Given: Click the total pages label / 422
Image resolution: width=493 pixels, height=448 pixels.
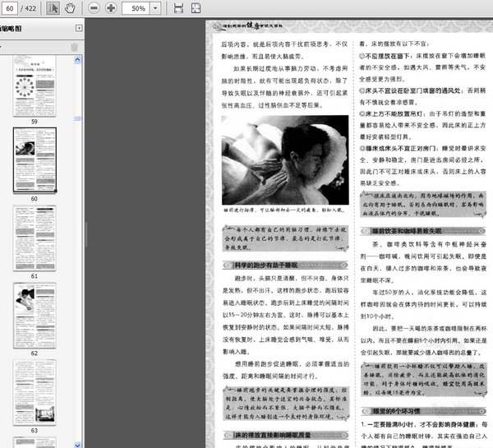Looking at the screenshot, I should (x=29, y=8).
